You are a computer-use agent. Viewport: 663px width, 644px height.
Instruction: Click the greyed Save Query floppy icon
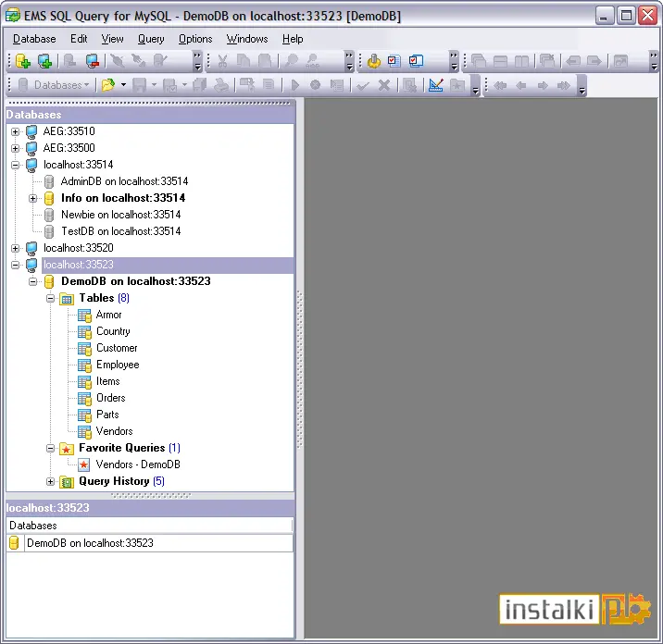click(139, 85)
